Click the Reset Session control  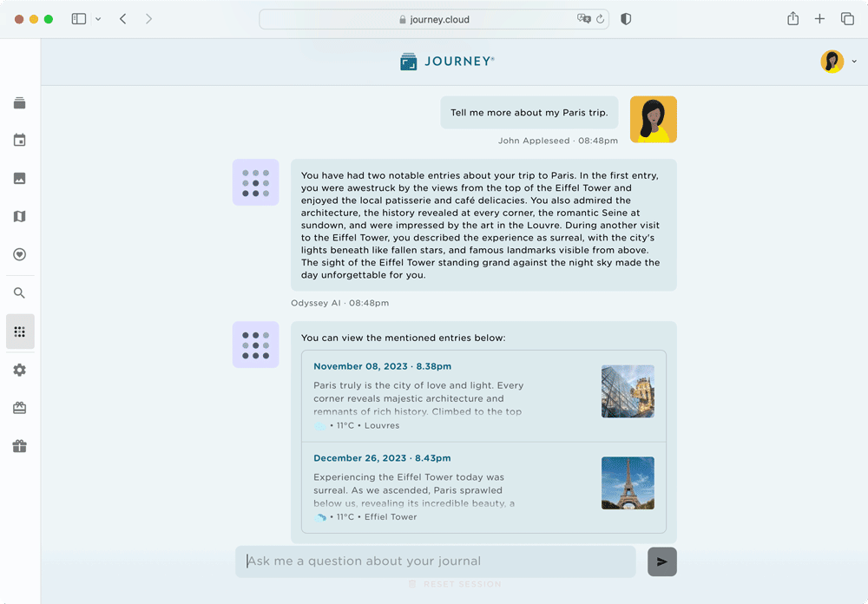point(455,584)
